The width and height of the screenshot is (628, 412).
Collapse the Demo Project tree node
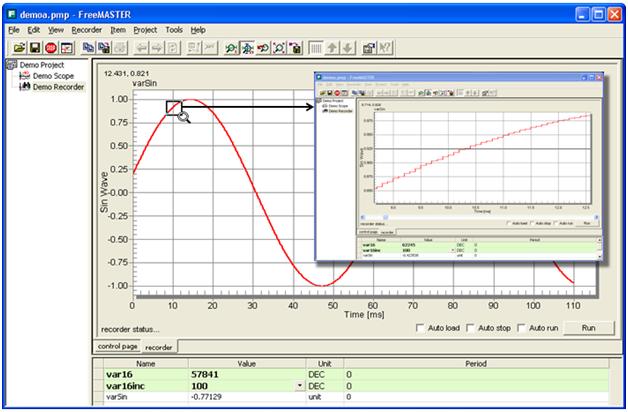pos(10,65)
